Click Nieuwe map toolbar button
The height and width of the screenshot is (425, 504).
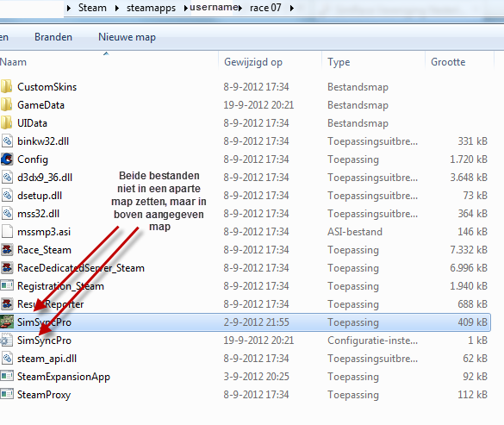127,37
